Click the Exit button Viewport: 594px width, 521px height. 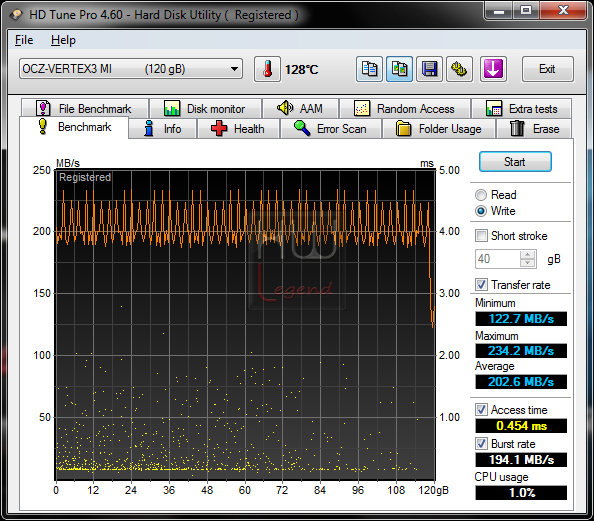click(547, 69)
